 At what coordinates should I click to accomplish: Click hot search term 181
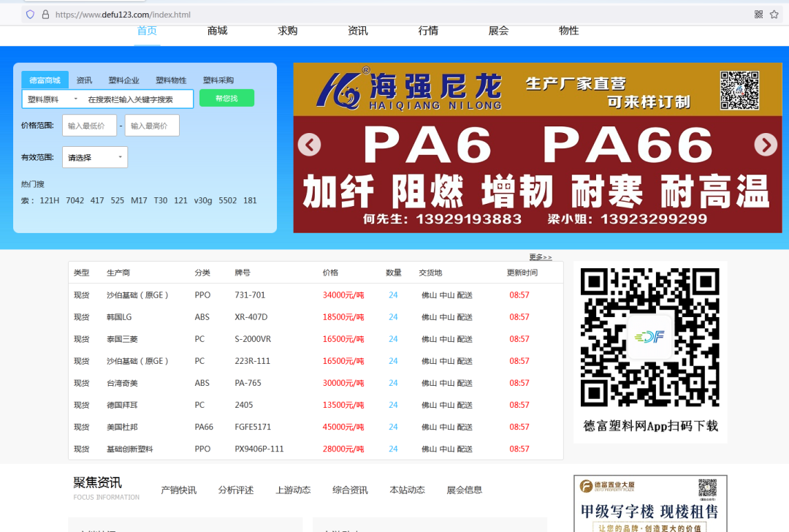[250, 200]
